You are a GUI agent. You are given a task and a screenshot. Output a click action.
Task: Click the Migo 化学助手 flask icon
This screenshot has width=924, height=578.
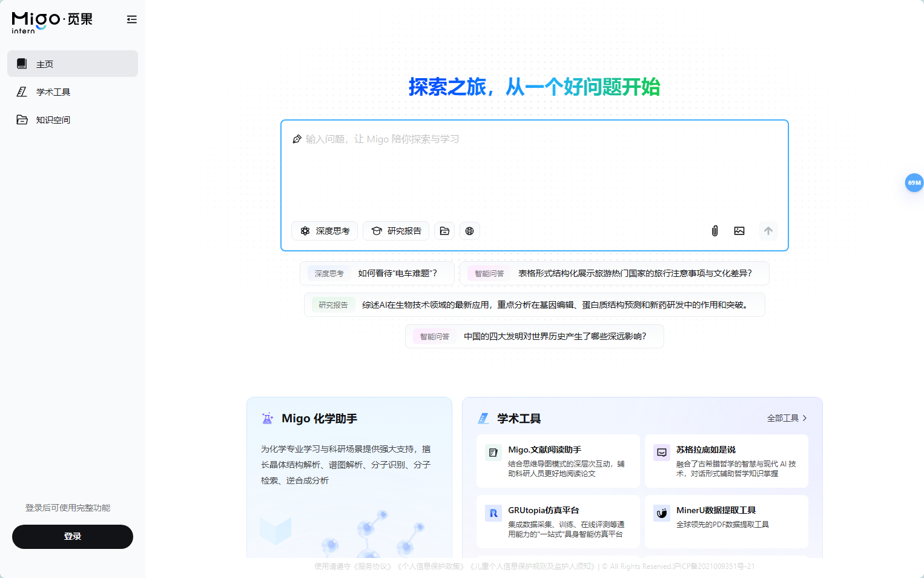tap(267, 419)
